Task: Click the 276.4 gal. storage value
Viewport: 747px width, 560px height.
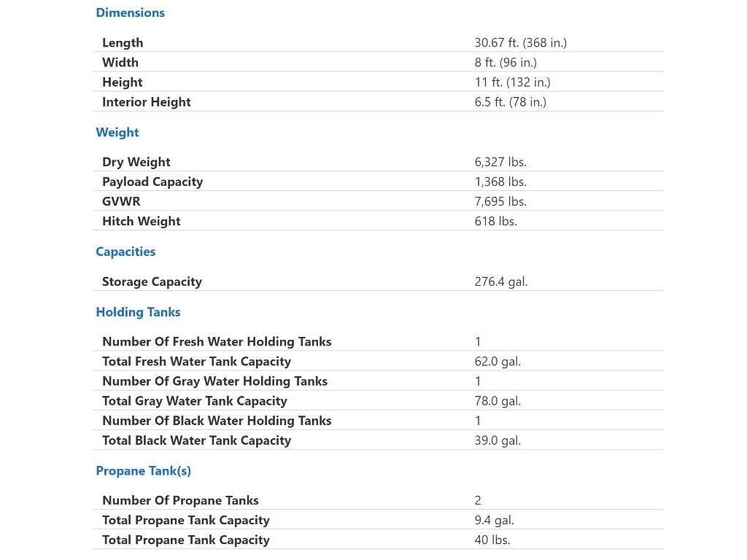Action: (500, 281)
